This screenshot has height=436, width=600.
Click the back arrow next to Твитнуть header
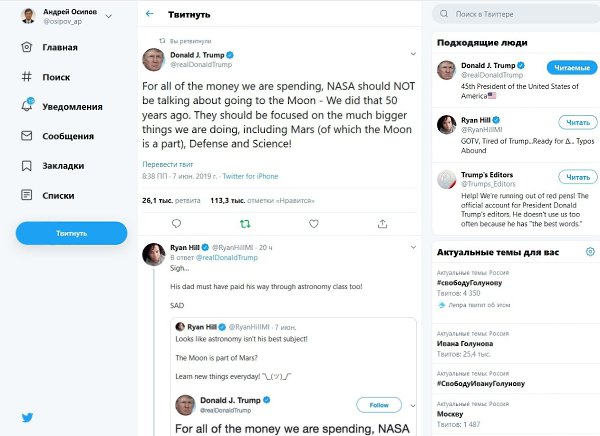click(x=149, y=14)
